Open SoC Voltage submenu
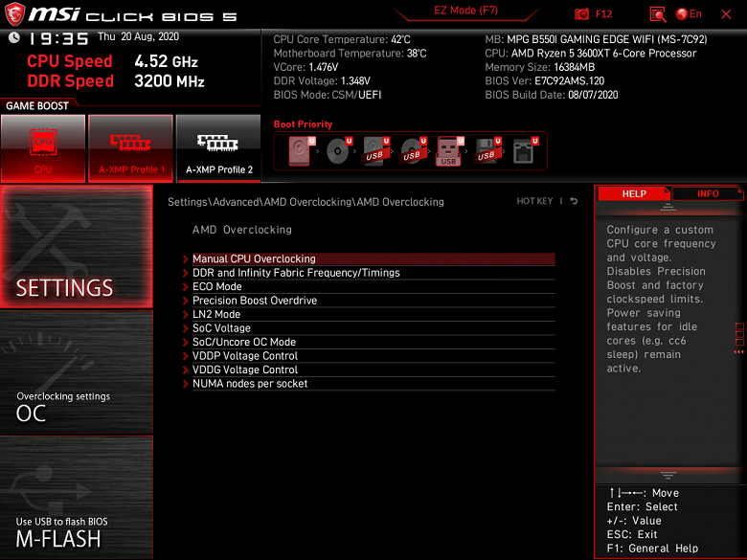Screen dimensions: 747x560 coord(373,327)
